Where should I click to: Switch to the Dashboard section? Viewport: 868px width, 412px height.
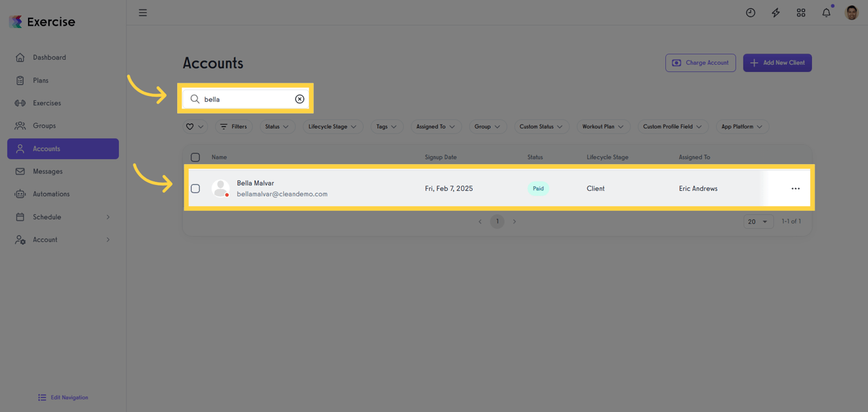[x=51, y=57]
